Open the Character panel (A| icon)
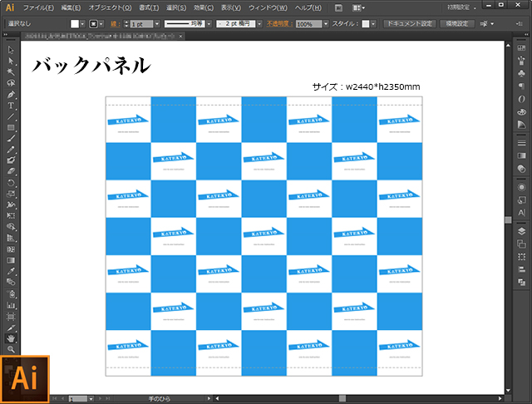Screen dimensions: 532x404 pyautogui.click(x=521, y=213)
